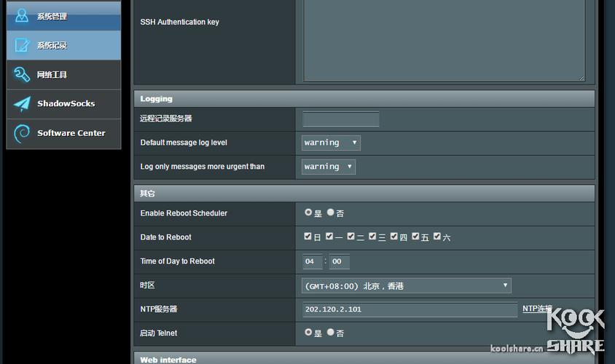
Task: Toggle the 六 (Saturday) reboot checkbox
Action: coord(437,237)
